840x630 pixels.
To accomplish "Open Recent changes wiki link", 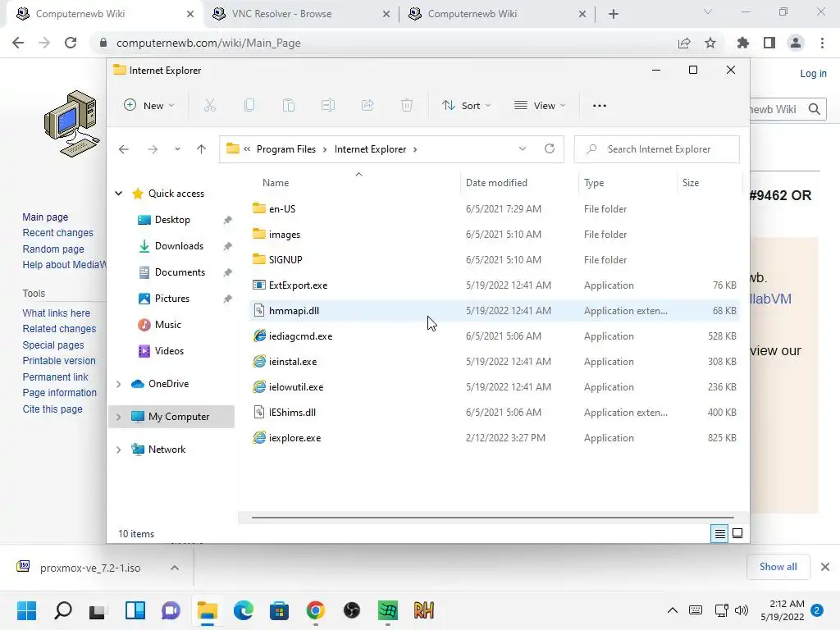I will (x=58, y=233).
